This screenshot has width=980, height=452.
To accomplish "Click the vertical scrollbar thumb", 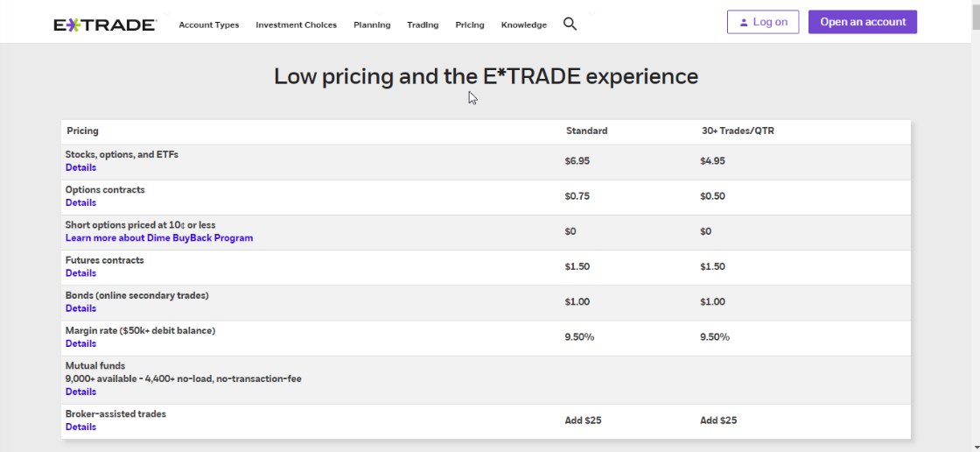I will pos(975,19).
